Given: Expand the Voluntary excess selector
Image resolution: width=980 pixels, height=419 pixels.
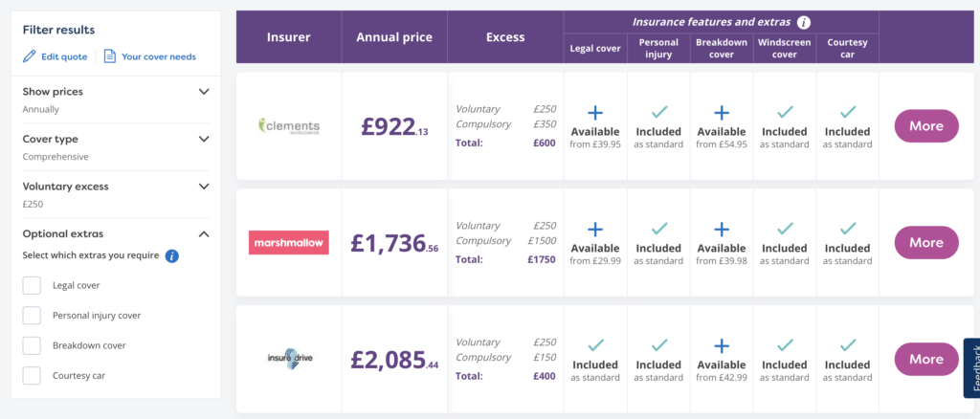Looking at the screenshot, I should click(204, 187).
